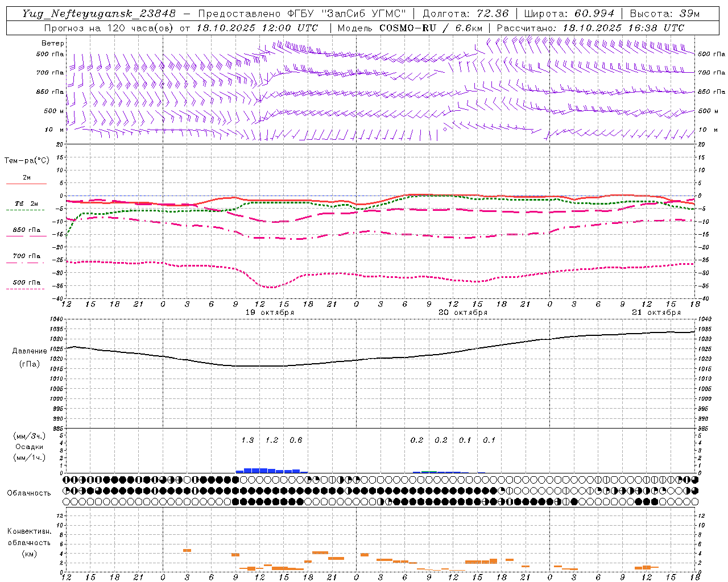728x582 pixels.
Task: Click the 21 октября date label
Action: [656, 313]
